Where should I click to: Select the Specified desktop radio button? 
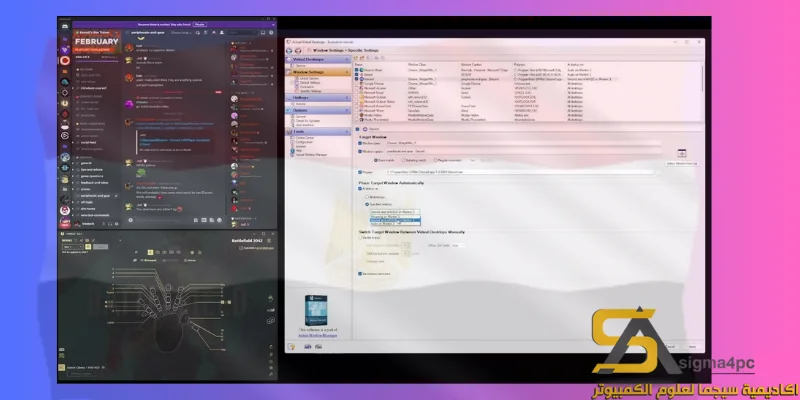pos(367,205)
